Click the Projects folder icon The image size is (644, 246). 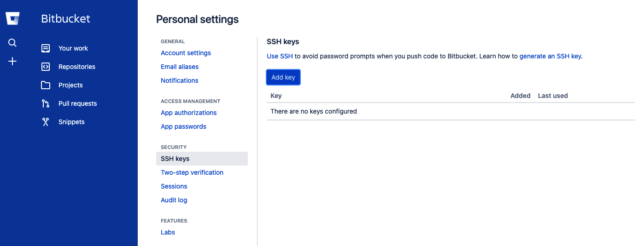click(46, 85)
